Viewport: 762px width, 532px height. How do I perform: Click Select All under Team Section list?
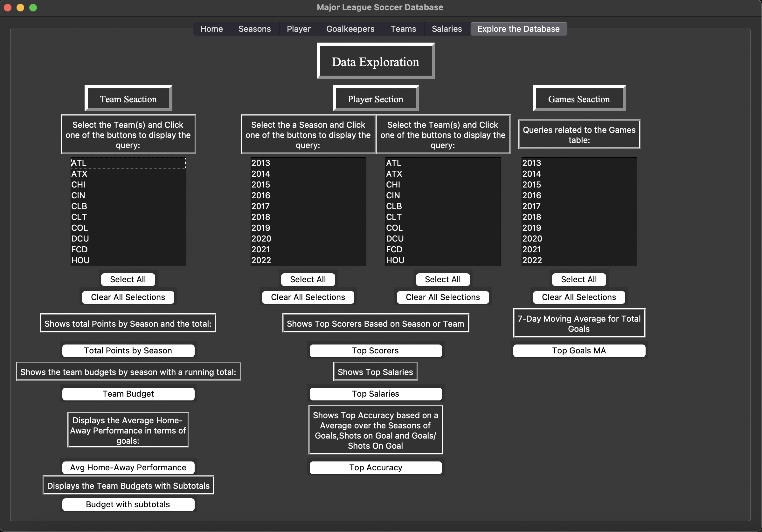click(x=128, y=279)
